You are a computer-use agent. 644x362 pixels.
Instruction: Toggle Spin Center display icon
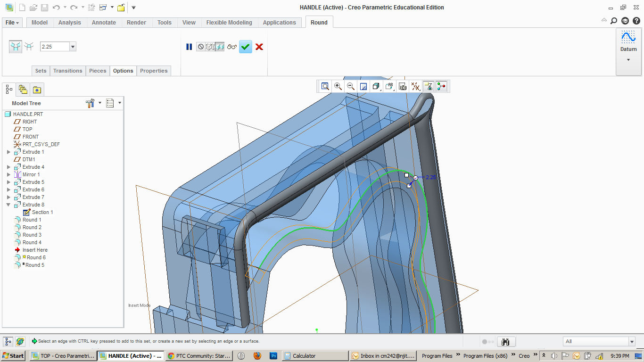pos(441,86)
